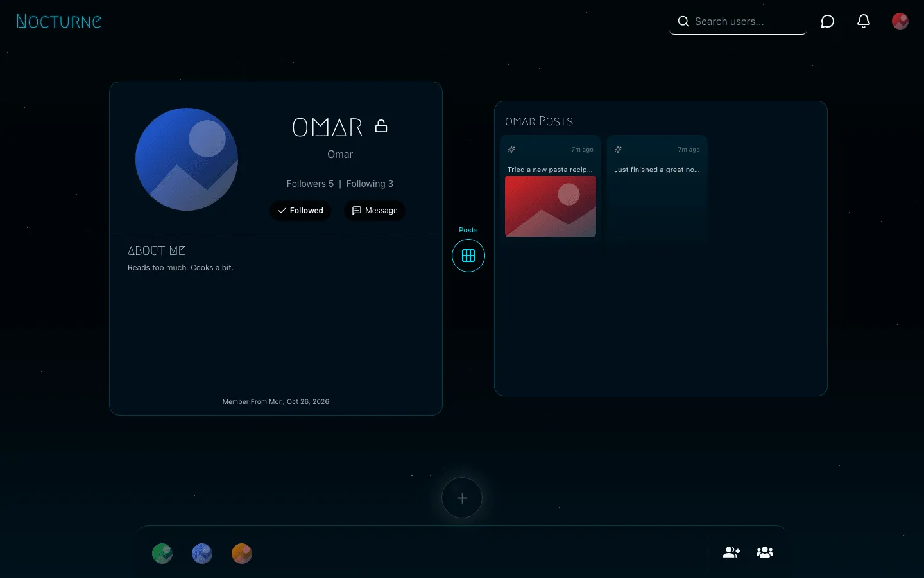Click the 'Tried a new pasta recip...' text
The width and height of the screenshot is (924, 578).
click(x=550, y=170)
